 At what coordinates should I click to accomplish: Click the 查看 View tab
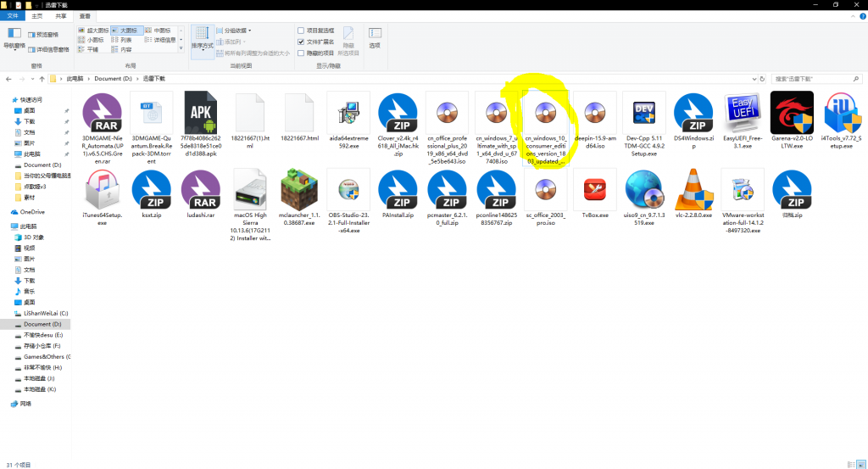point(85,16)
